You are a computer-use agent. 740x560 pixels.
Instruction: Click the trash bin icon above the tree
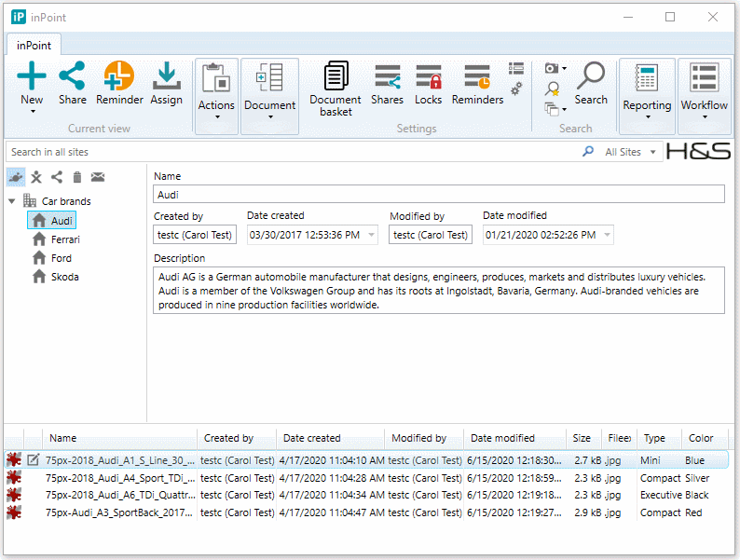click(77, 177)
